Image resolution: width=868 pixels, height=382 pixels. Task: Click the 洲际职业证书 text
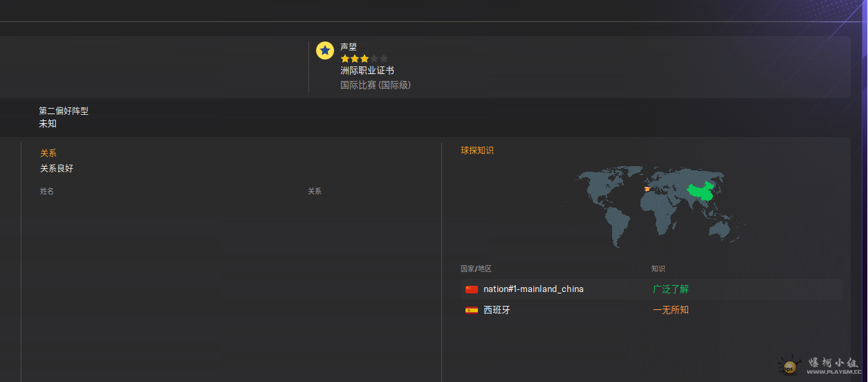(367, 71)
